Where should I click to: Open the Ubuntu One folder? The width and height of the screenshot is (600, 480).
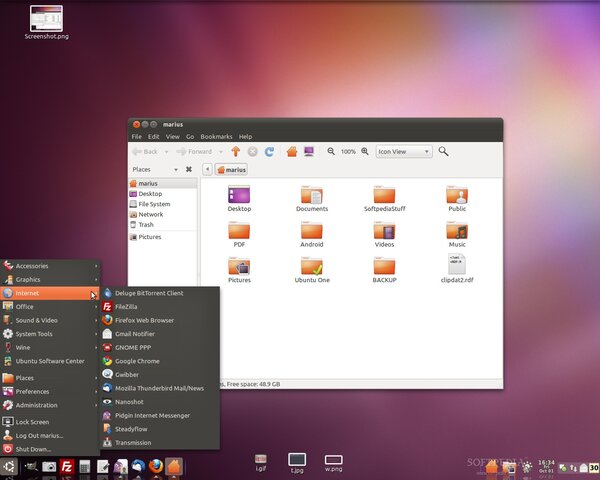312,270
